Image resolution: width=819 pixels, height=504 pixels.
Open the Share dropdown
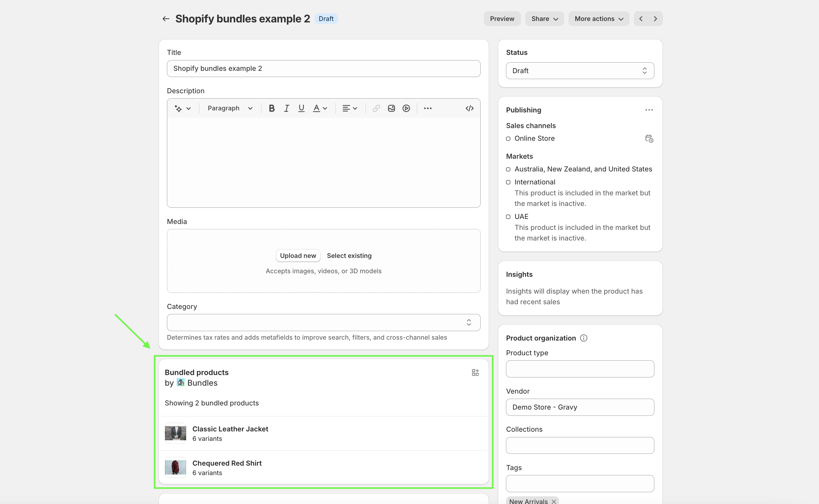(544, 19)
